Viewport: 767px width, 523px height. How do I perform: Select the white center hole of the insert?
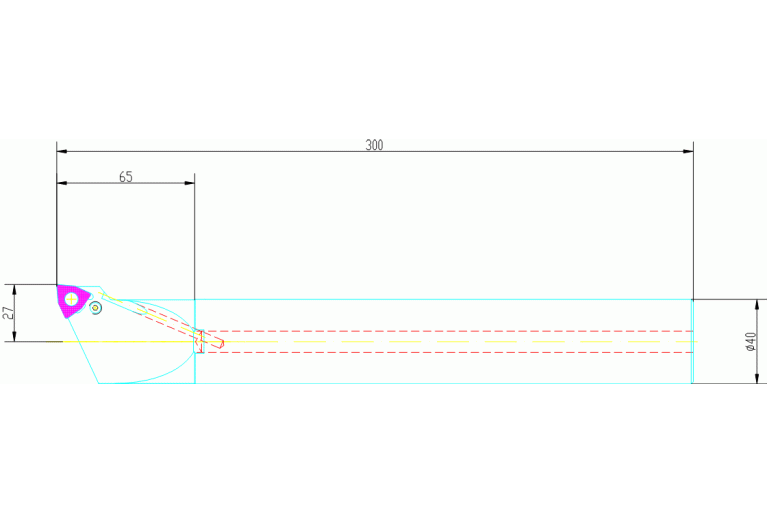point(72,298)
